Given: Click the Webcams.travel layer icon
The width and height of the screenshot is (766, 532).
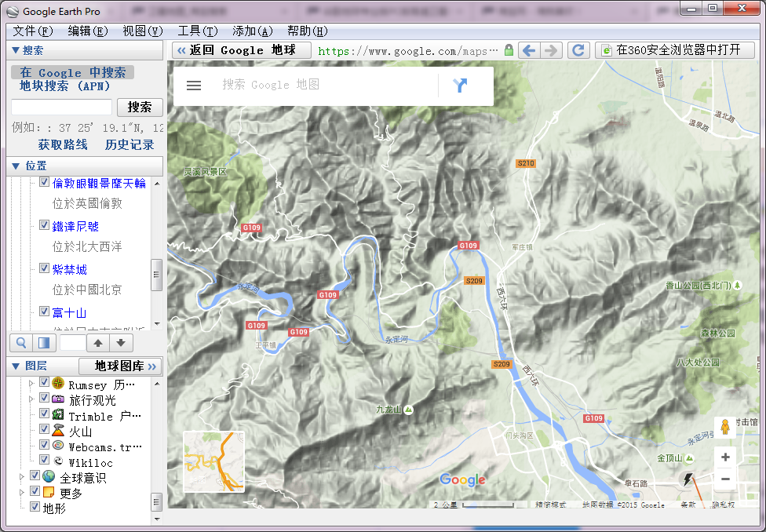Looking at the screenshot, I should [58, 445].
